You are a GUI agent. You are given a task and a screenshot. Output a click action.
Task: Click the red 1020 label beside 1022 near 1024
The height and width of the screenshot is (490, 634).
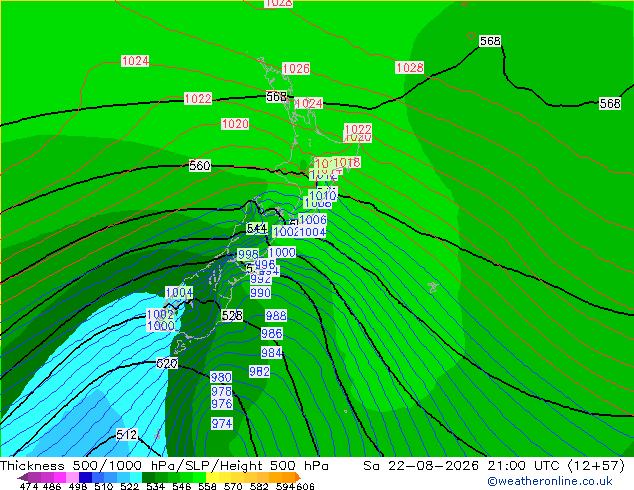coord(357,139)
